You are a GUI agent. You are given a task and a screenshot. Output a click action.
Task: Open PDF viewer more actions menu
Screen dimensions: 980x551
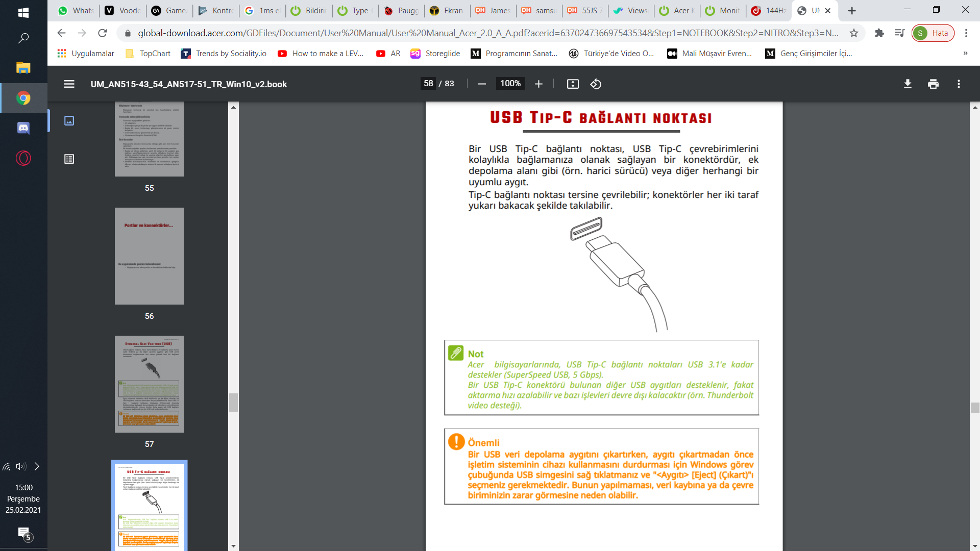coord(959,84)
